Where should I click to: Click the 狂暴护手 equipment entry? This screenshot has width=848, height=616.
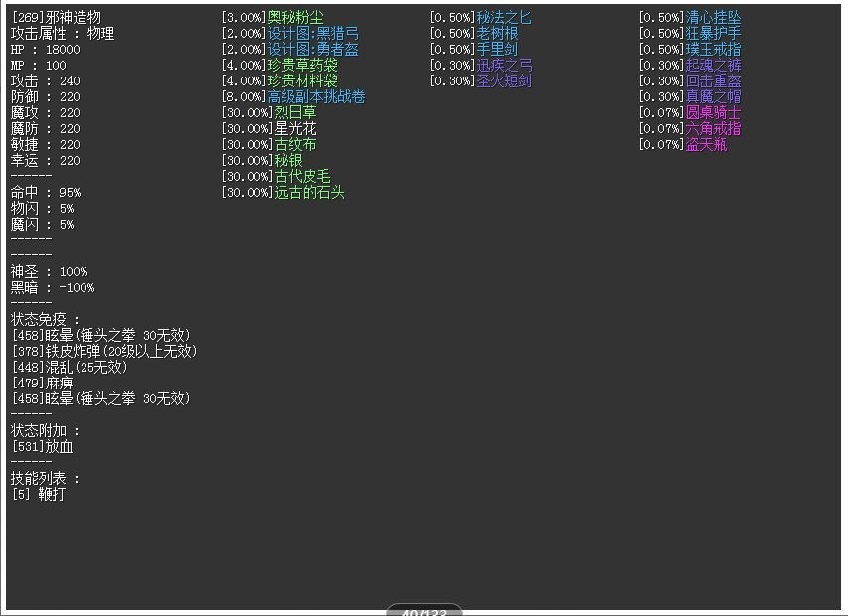713,33
